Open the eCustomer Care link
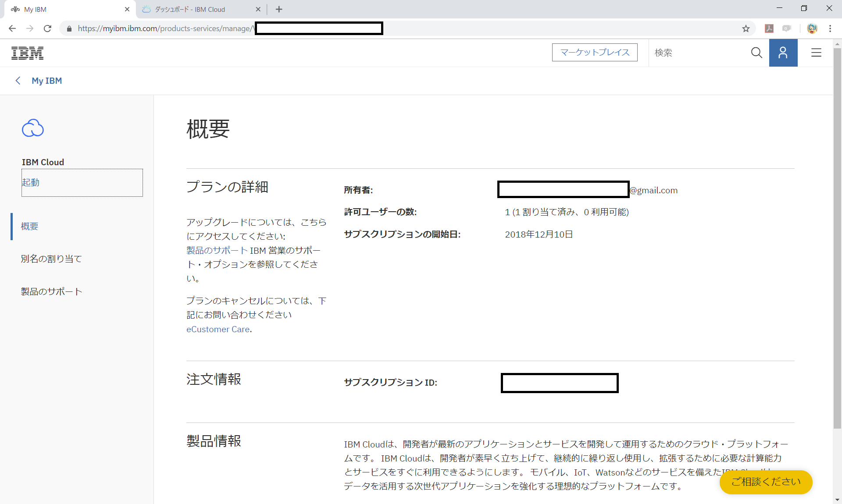Screen dimensions: 842x504 (x=218, y=329)
